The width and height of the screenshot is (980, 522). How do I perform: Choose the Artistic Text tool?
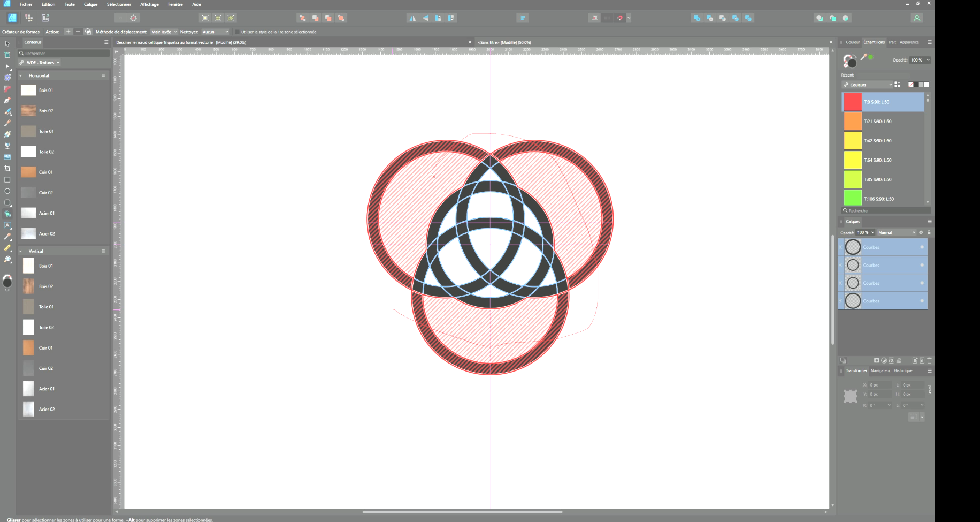click(7, 225)
